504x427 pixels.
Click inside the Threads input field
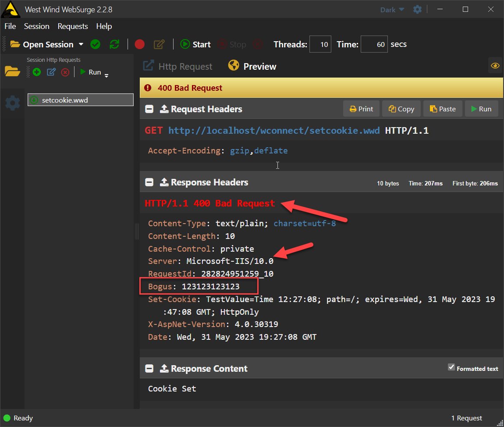tap(320, 44)
